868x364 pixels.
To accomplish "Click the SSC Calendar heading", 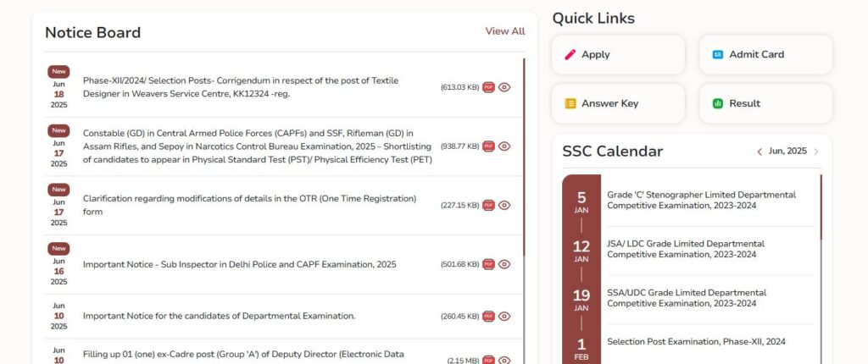I will pos(612,152).
